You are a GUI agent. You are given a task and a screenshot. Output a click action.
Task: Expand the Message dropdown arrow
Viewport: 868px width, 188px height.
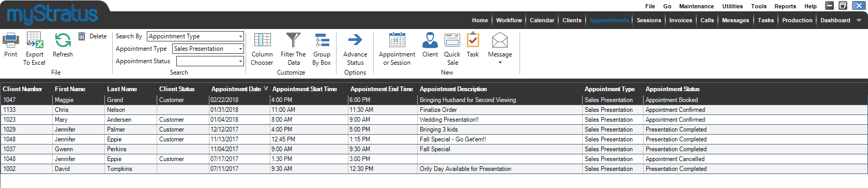tap(500, 63)
